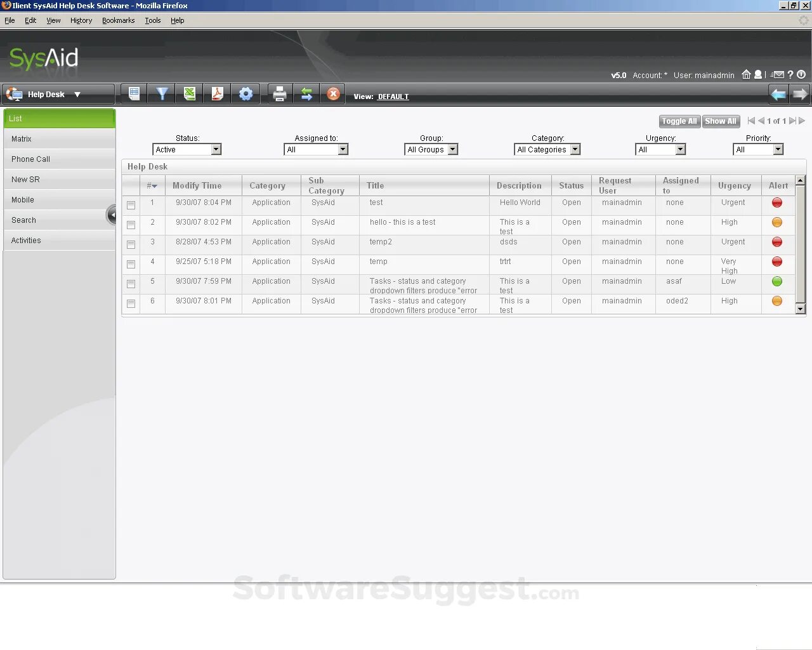Print the help desk list

280,94
